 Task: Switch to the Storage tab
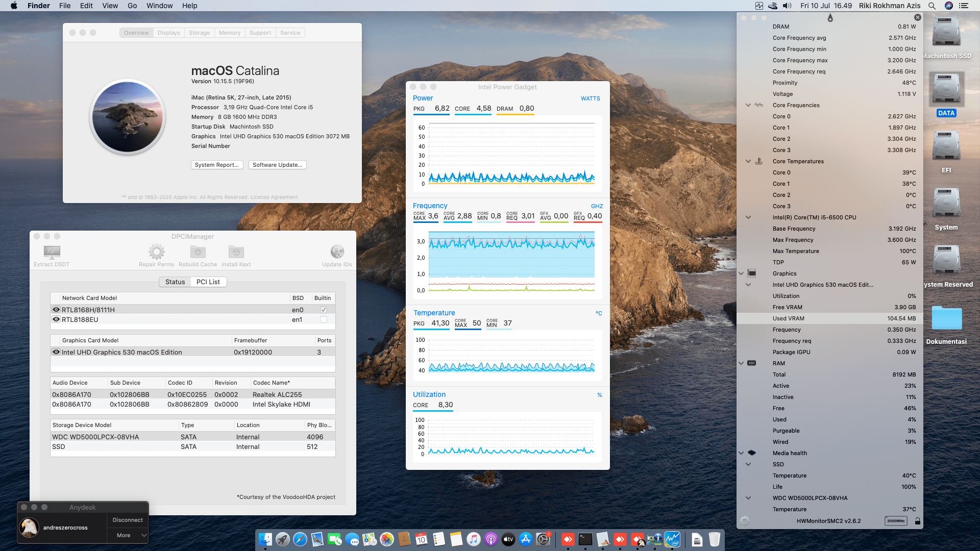tap(199, 33)
